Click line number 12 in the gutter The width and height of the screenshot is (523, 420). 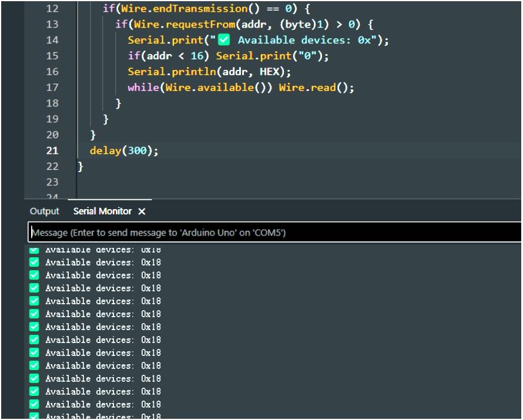pyautogui.click(x=52, y=9)
